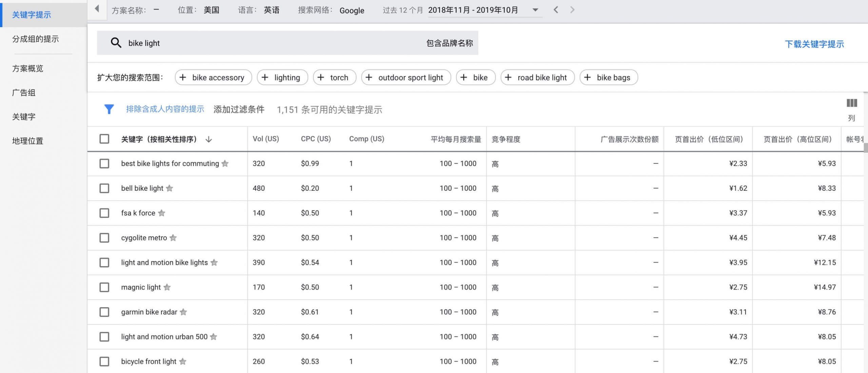Screen dimensions: 868x373
Task: Click plus icon on 'torch' chip
Action: tap(321, 77)
